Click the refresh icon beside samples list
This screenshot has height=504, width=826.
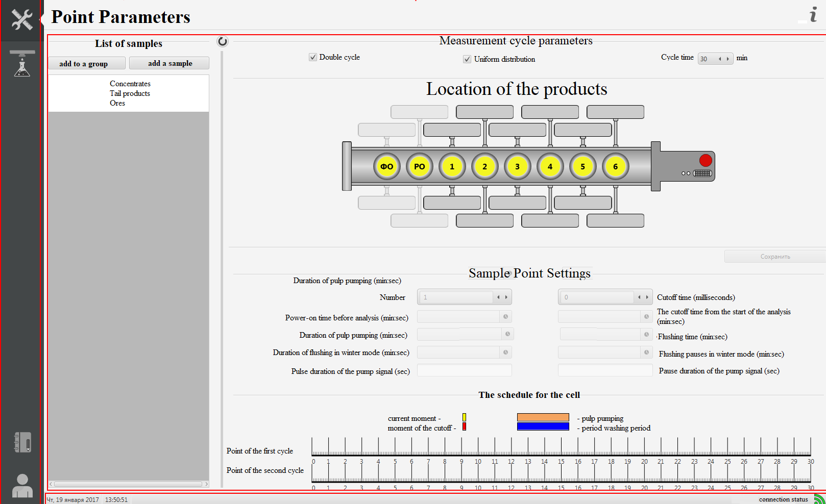pos(223,41)
